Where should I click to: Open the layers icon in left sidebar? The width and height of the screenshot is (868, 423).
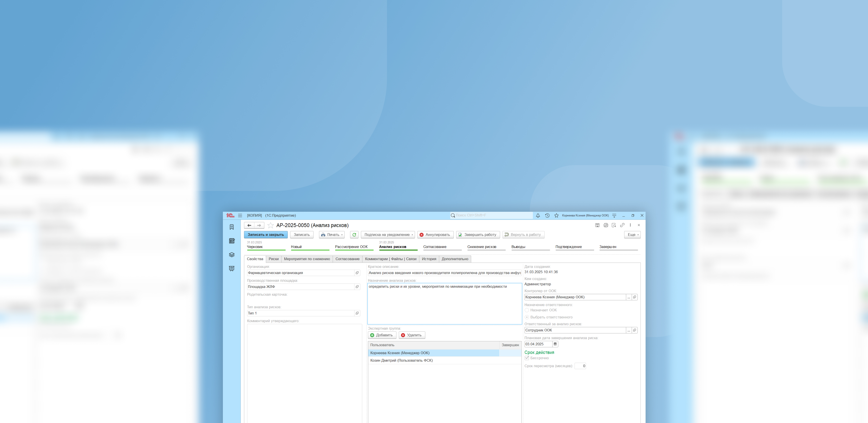[231, 255]
